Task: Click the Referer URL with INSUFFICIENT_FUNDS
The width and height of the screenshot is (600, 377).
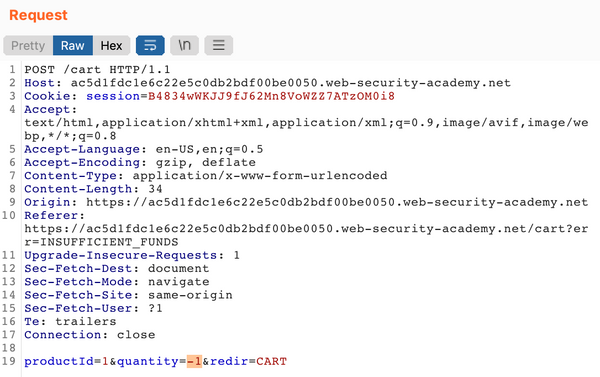Action: 306,235
